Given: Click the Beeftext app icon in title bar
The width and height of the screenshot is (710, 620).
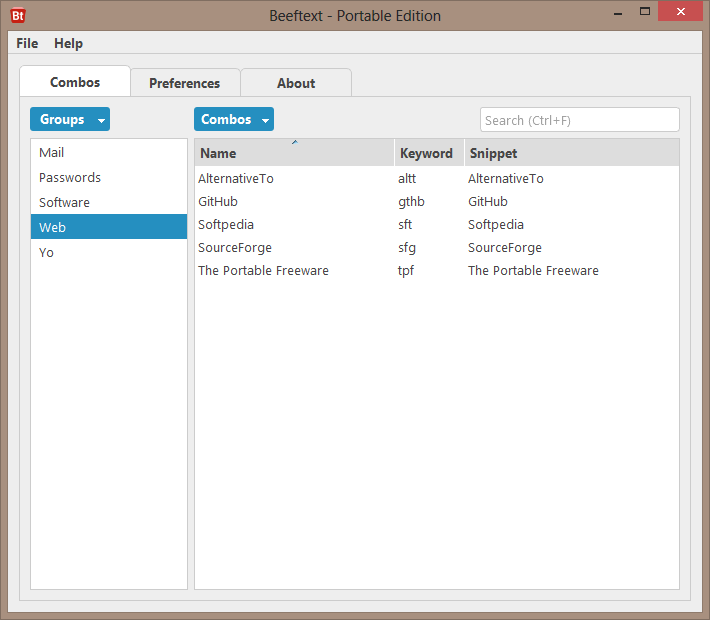Looking at the screenshot, I should 18,15.
